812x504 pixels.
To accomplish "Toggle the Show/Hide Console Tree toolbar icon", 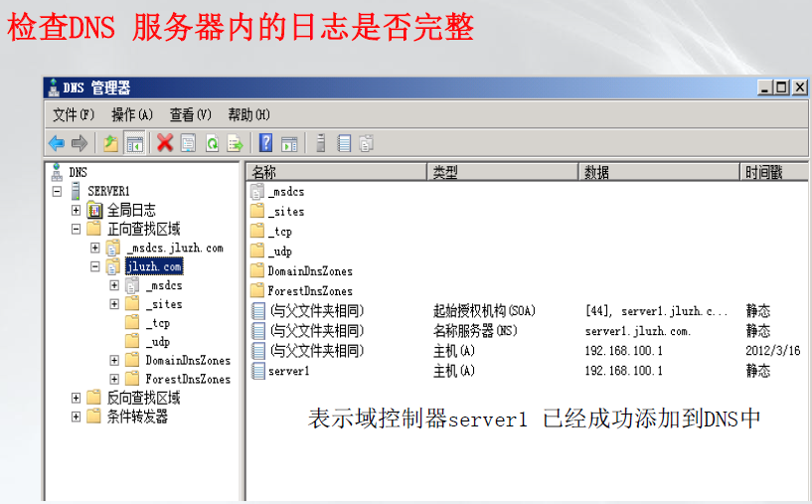I will [134, 143].
